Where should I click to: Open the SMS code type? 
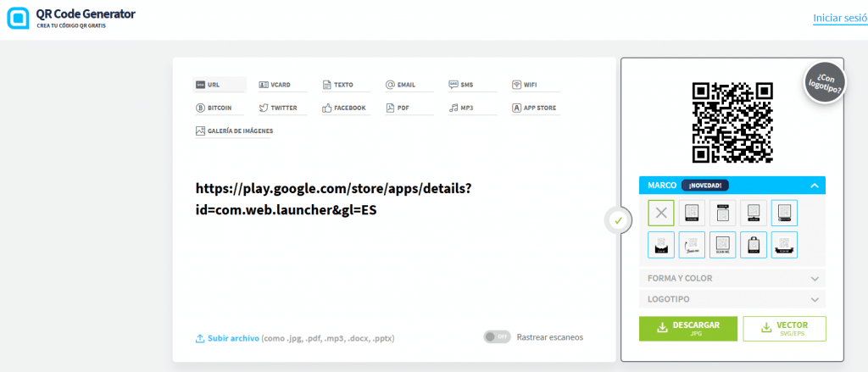(x=473, y=85)
